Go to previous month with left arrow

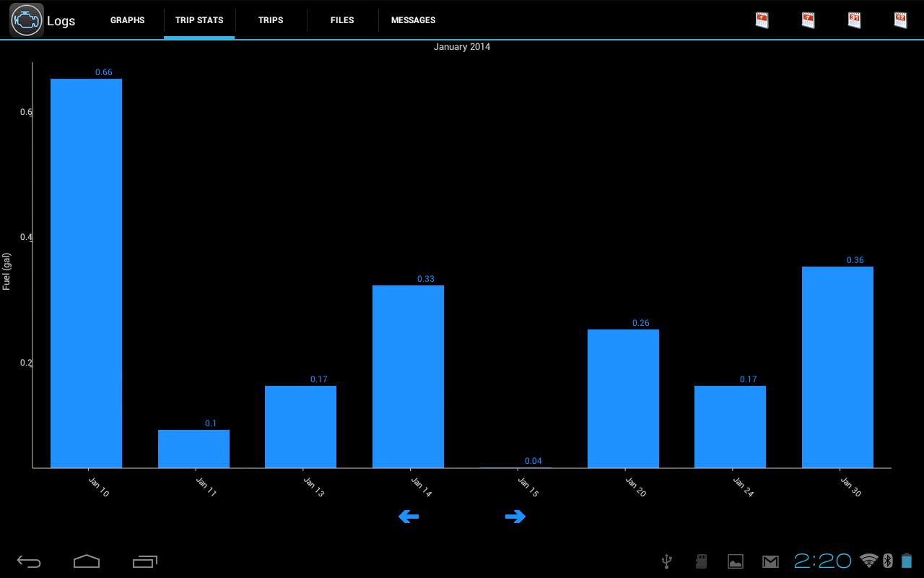[x=409, y=516]
